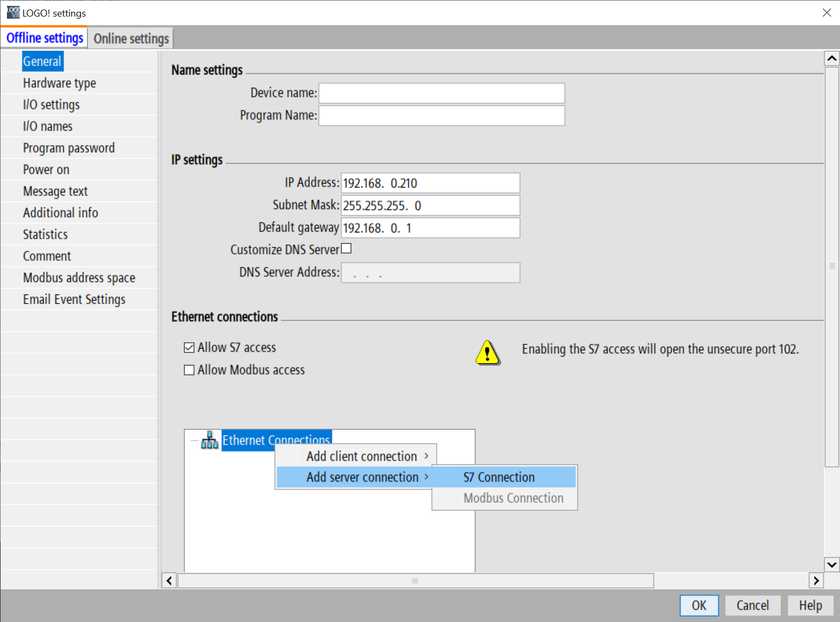This screenshot has width=840, height=622.
Task: Open the Hardware type settings
Action: coord(59,83)
